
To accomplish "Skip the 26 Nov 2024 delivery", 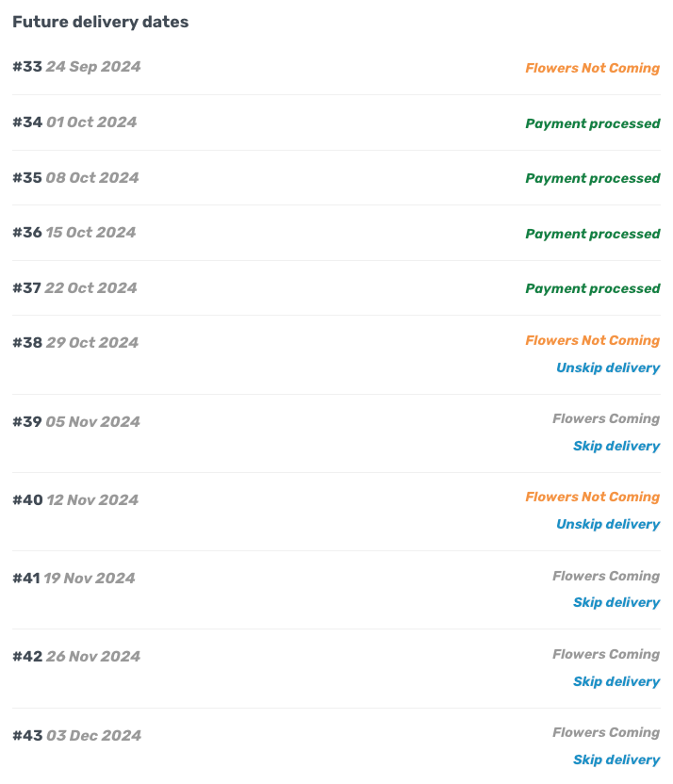I will [x=616, y=681].
